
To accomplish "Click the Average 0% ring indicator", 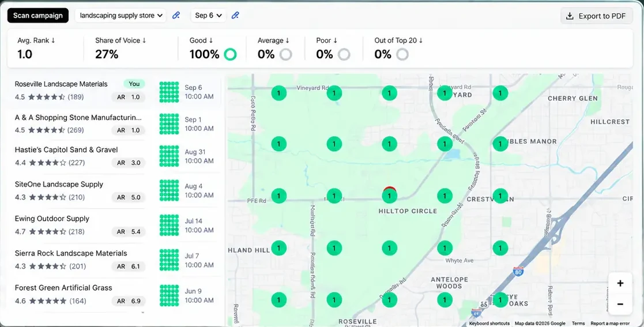I will 286,54.
